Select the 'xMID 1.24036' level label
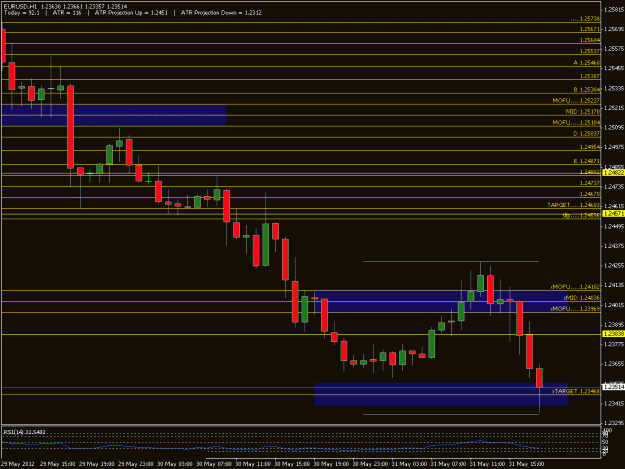Screen dimensions: 625x469 [582, 298]
